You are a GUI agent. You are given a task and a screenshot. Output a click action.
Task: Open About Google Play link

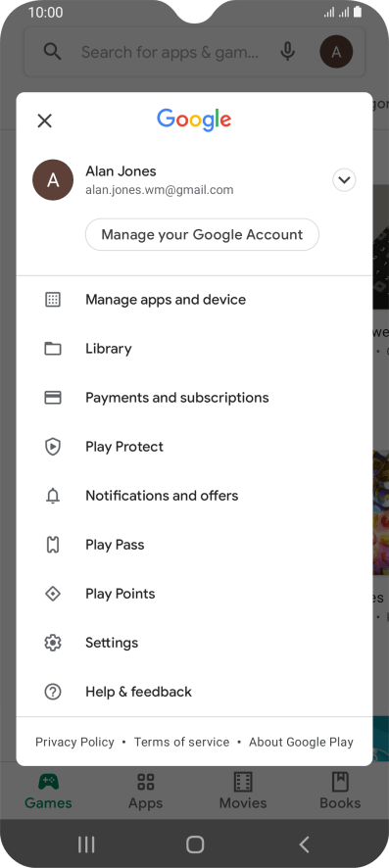click(301, 742)
